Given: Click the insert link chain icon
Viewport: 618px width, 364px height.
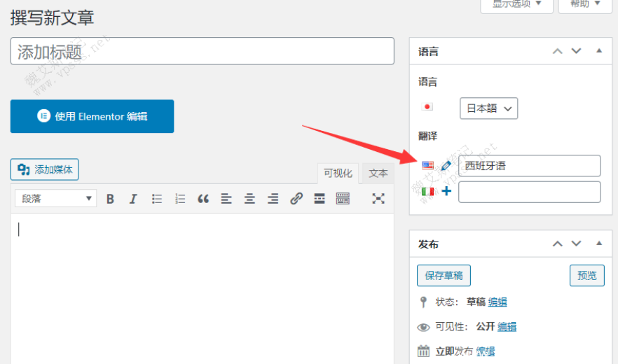Looking at the screenshot, I should click(296, 199).
